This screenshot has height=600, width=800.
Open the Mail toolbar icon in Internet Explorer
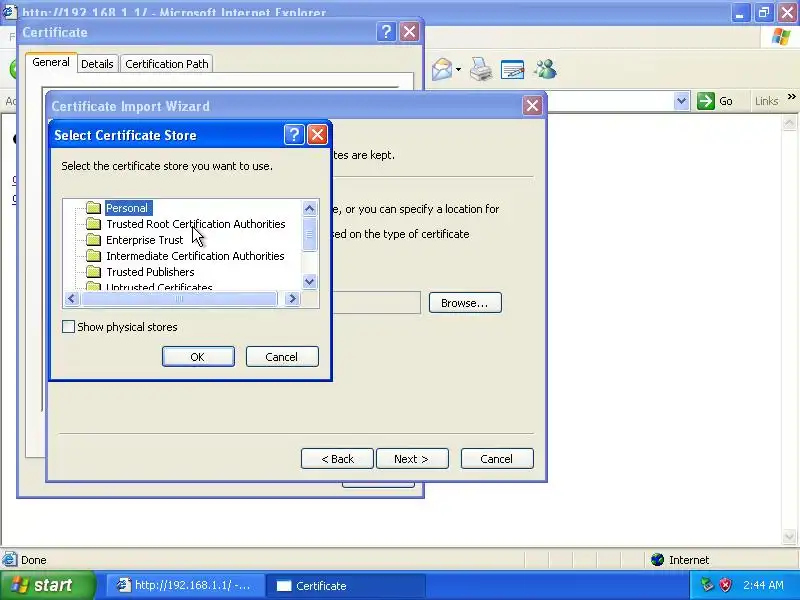[x=442, y=69]
